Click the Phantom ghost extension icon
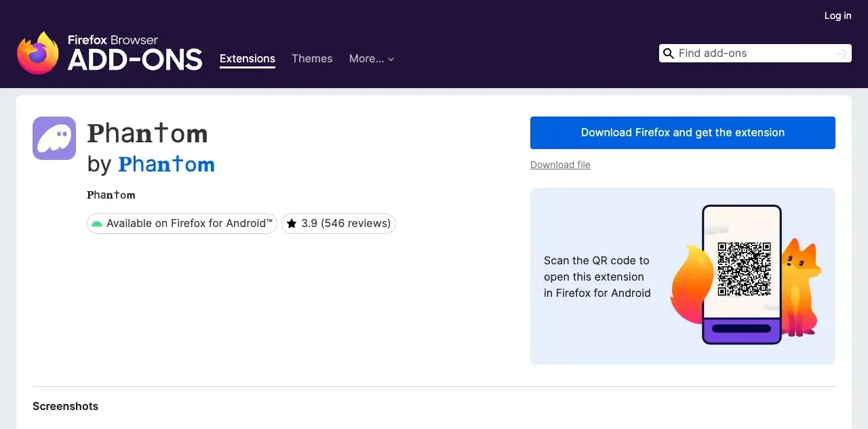 point(54,138)
